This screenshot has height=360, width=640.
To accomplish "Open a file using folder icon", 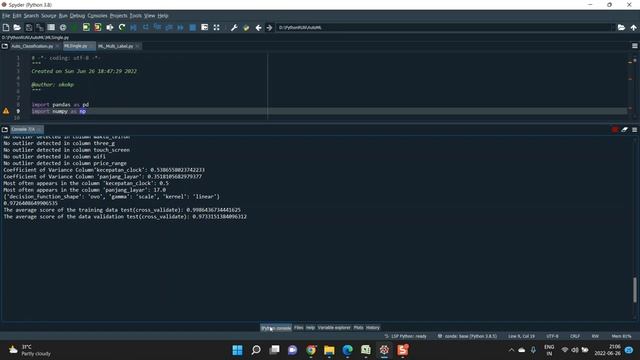I will pos(17,27).
